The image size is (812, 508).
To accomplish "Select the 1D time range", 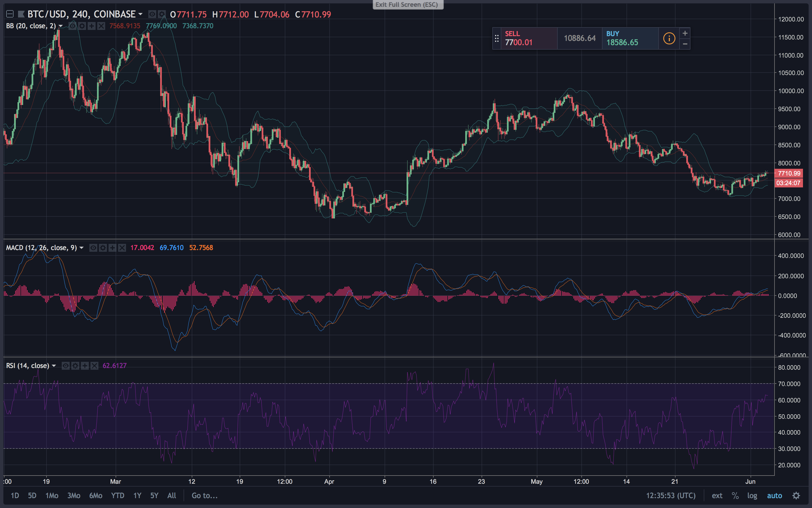I will point(15,496).
